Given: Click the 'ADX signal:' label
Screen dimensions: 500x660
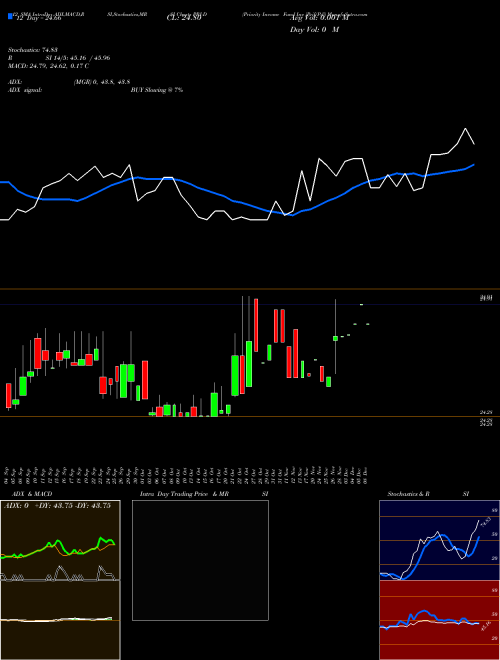Looking at the screenshot, I should [x=24, y=90].
